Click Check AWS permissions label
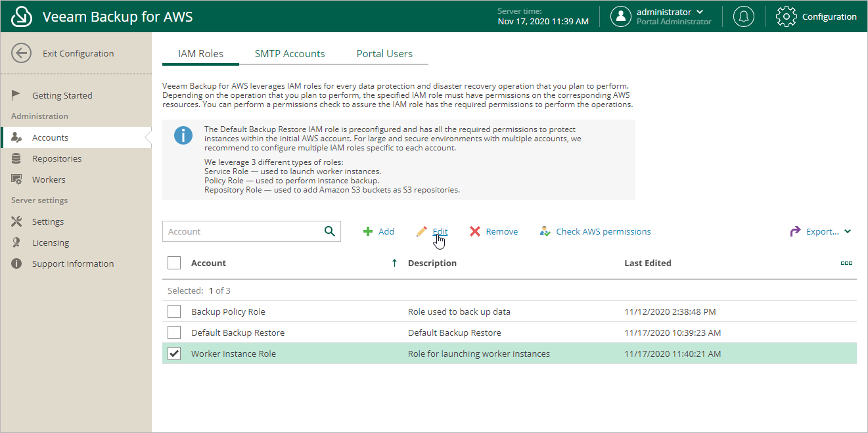This screenshot has height=433, width=868. tap(604, 231)
